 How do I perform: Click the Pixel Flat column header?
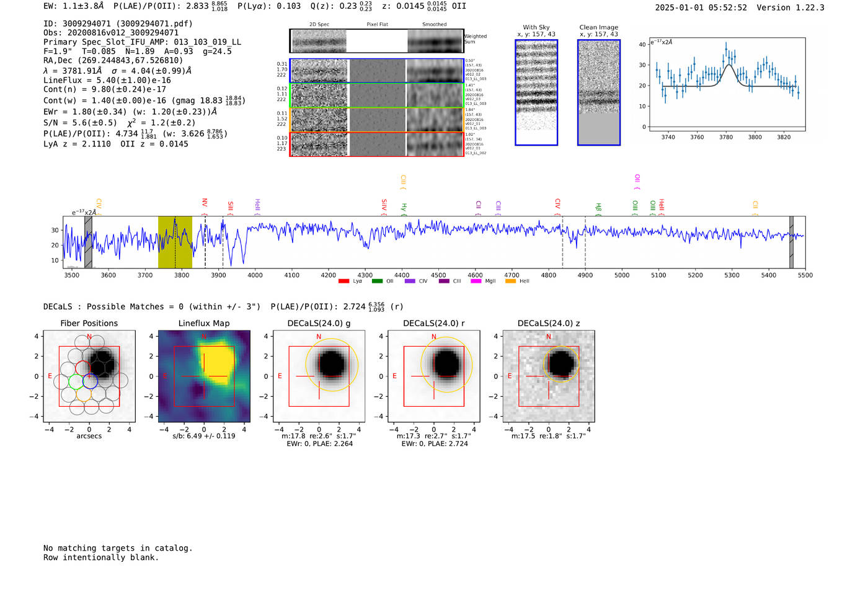coord(377,25)
